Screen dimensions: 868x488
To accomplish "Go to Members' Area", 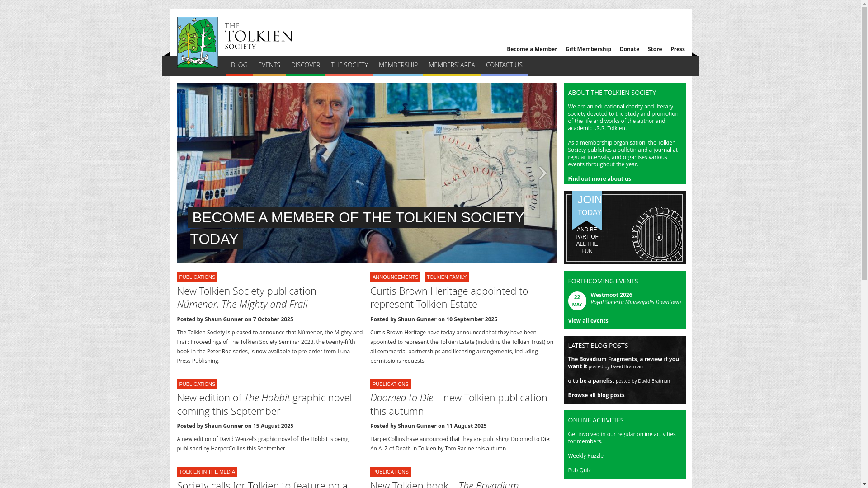I will pos(451,65).
